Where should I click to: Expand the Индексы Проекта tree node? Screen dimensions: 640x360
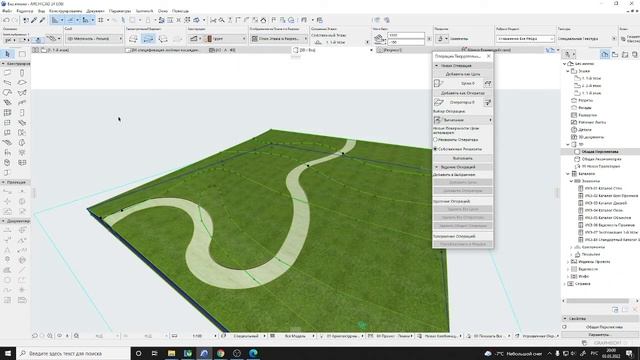[x=568, y=262]
